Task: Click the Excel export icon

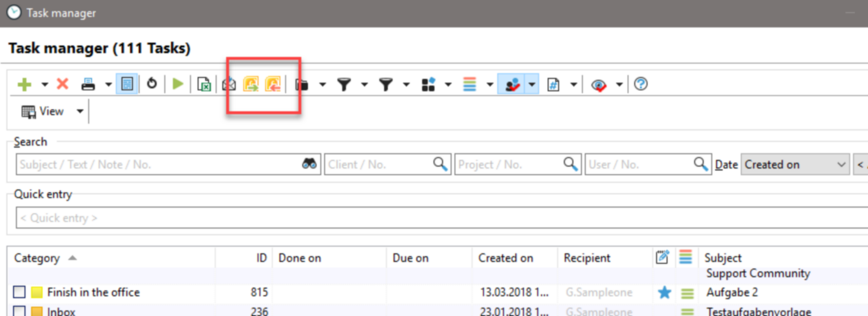Action: point(204,85)
